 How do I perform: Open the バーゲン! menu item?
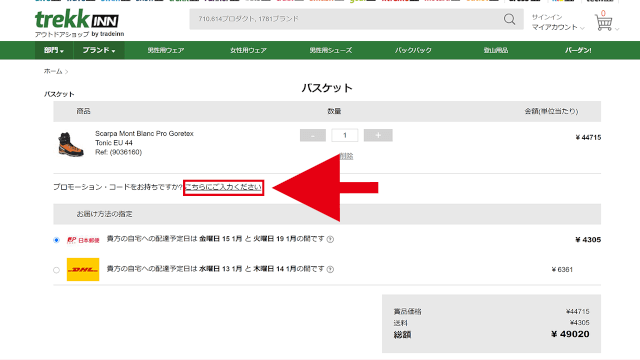(x=578, y=50)
